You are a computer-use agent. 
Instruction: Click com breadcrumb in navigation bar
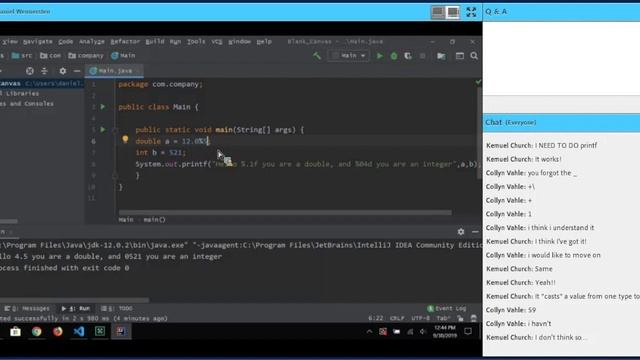50,56
